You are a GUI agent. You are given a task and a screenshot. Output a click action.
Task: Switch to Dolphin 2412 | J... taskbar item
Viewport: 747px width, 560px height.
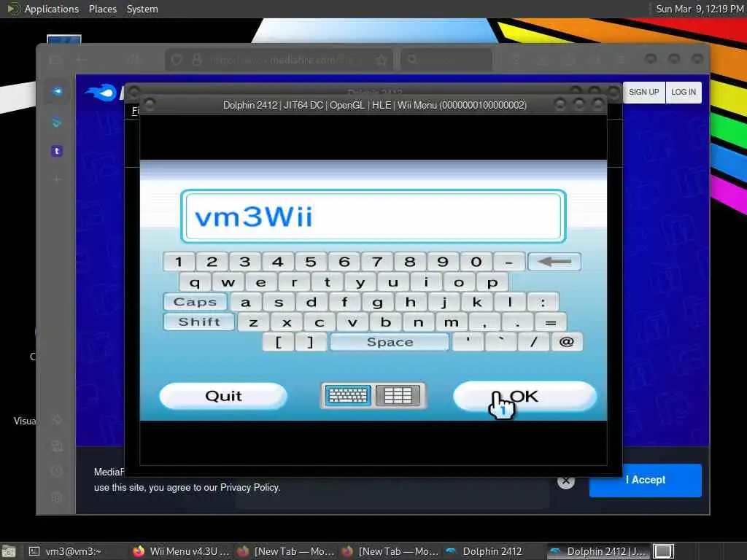[x=598, y=551]
